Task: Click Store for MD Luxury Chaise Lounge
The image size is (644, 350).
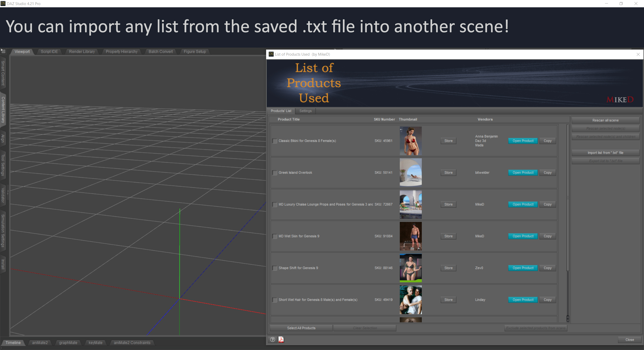Action: coord(448,204)
